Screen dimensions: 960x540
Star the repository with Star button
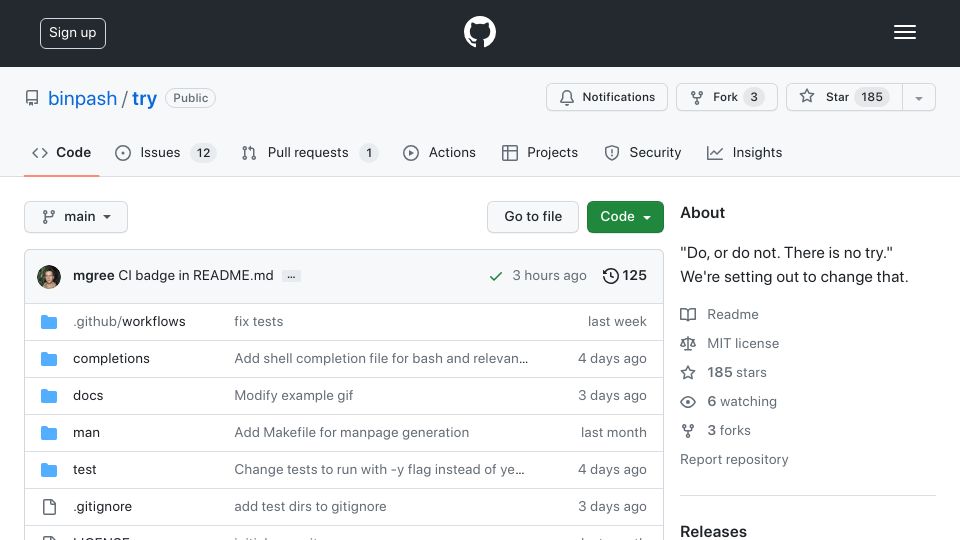pos(844,97)
